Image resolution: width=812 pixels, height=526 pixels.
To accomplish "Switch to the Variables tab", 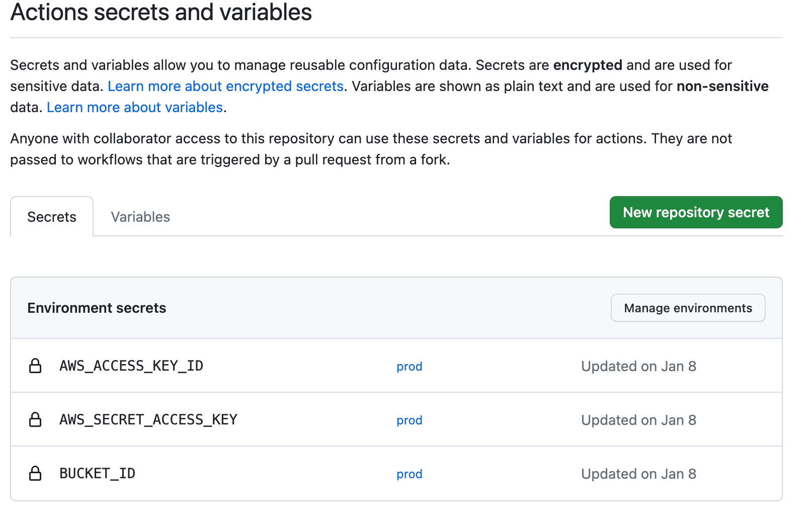I will point(140,217).
